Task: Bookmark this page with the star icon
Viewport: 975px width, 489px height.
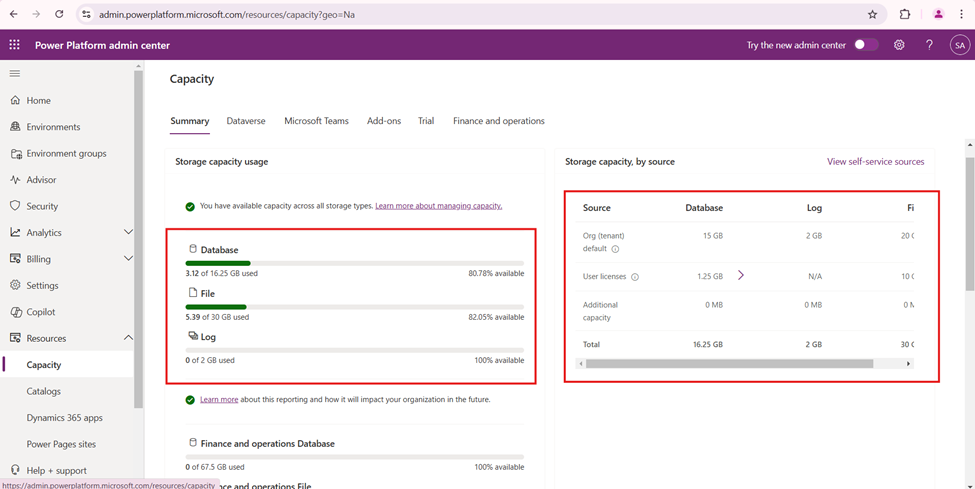Action: [872, 14]
